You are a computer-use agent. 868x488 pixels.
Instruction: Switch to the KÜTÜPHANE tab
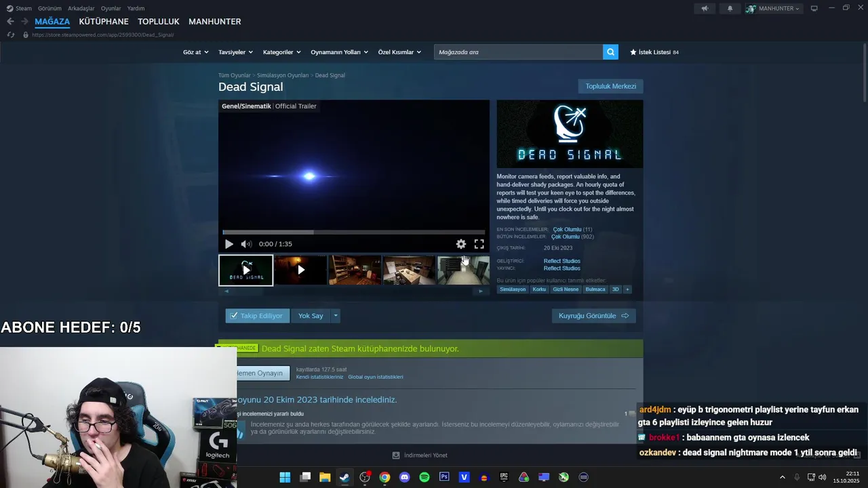pyautogui.click(x=104, y=22)
